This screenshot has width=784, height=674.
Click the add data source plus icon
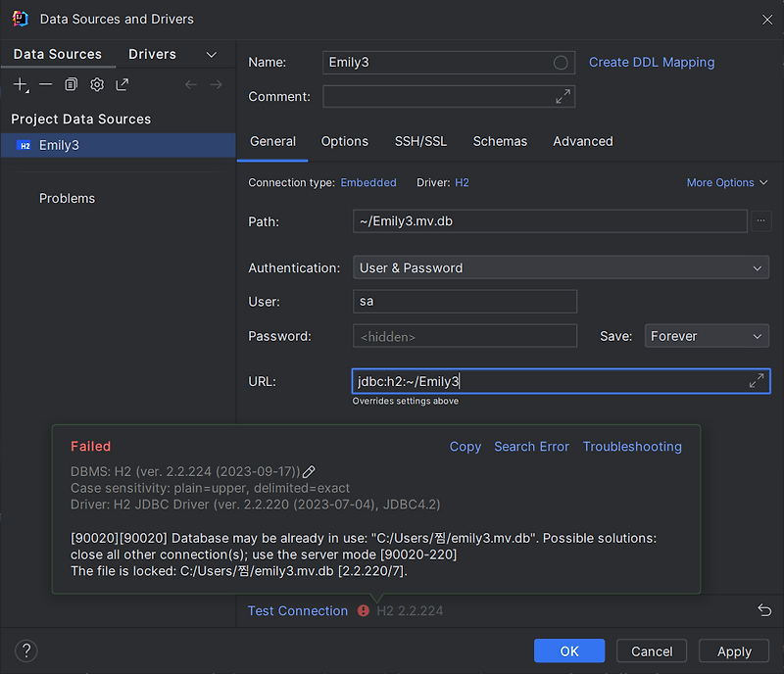point(21,85)
